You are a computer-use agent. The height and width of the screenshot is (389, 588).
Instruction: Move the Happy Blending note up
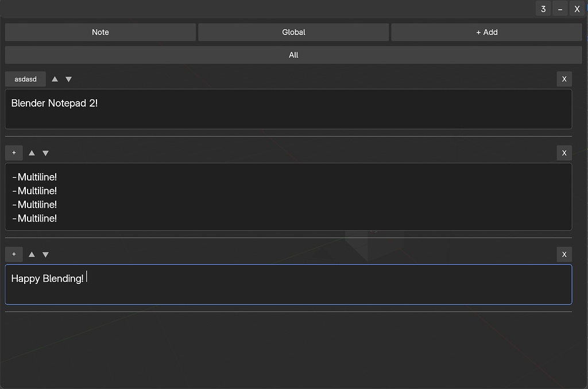(32, 255)
